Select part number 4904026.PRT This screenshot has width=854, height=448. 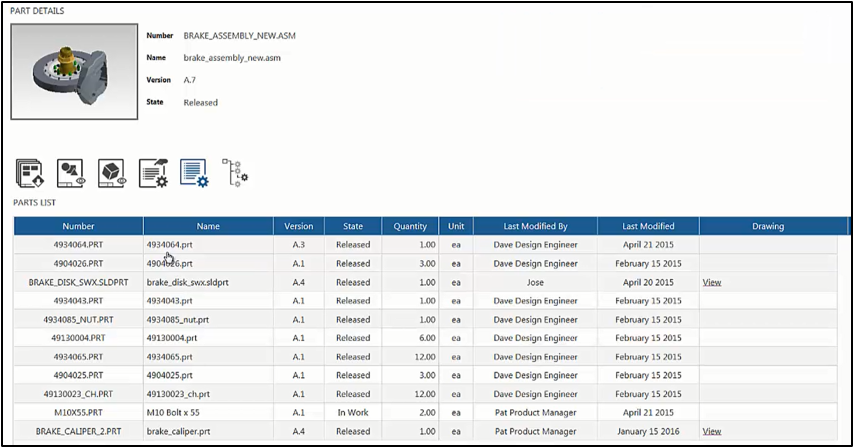click(x=78, y=263)
